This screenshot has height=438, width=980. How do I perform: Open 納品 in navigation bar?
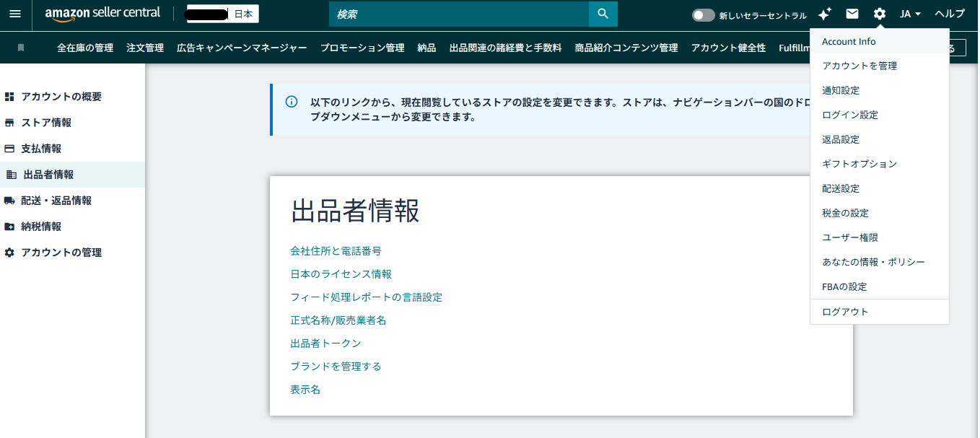[426, 48]
